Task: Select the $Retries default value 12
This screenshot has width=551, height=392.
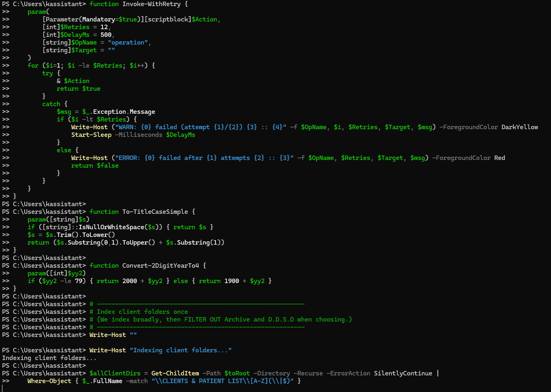Action: click(x=104, y=27)
